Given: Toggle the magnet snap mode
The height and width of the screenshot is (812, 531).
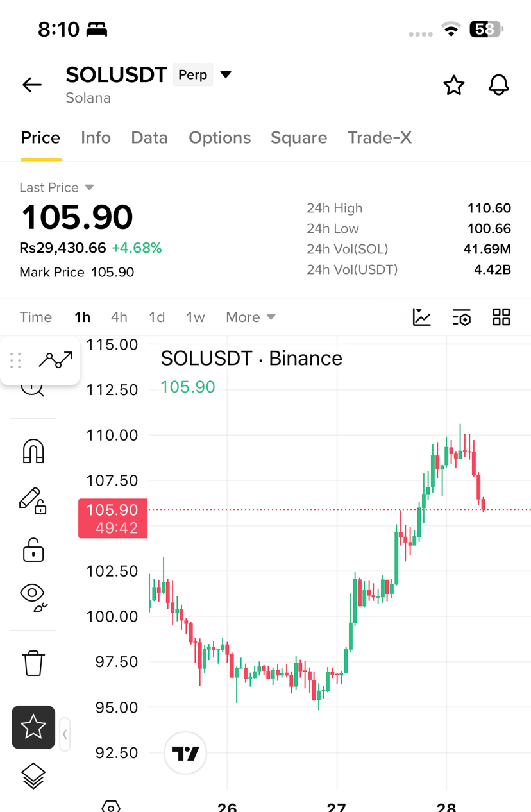Looking at the screenshot, I should [x=33, y=451].
